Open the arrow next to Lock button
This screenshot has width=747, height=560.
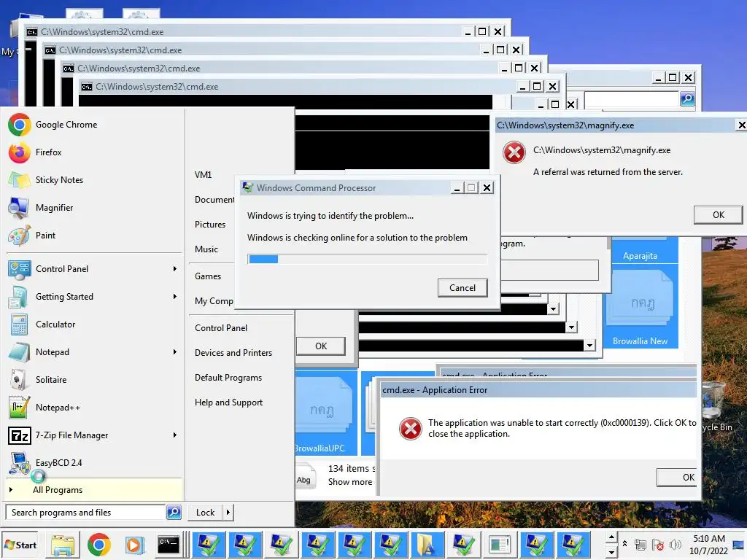tap(228, 513)
